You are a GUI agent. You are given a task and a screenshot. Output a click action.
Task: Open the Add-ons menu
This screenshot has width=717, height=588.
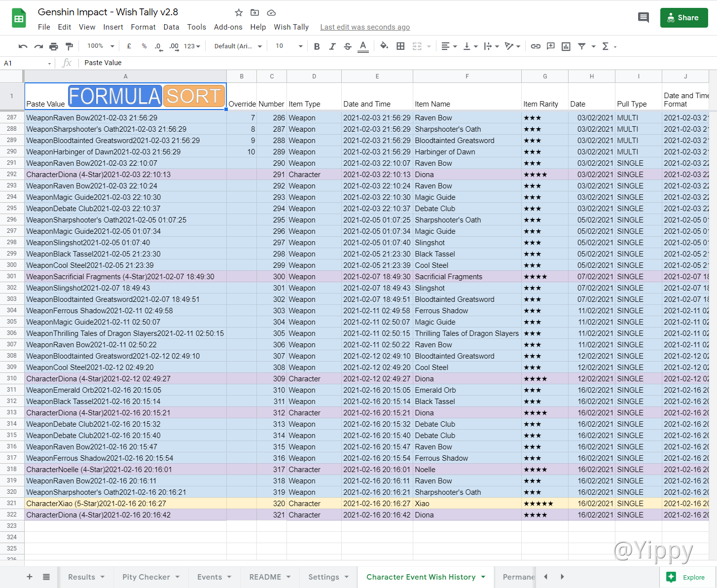228,27
